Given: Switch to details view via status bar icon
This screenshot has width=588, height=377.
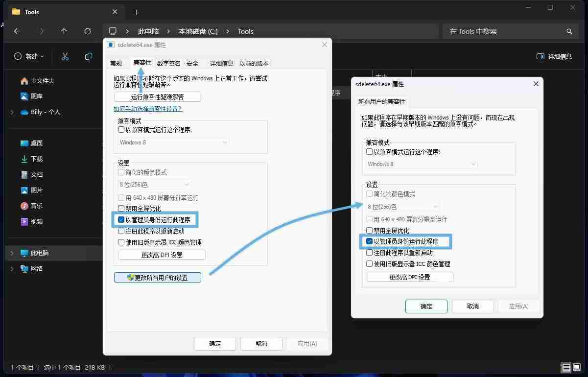Looking at the screenshot, I should [566, 367].
